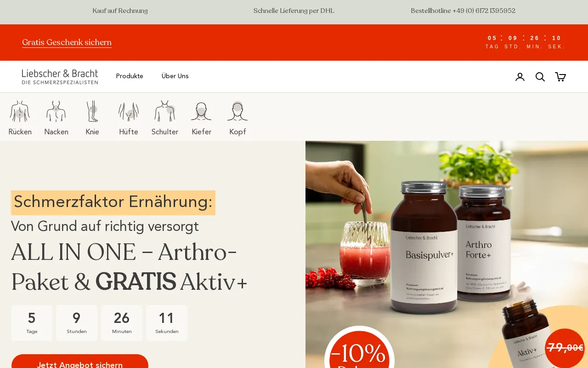588x368 pixels.
Task: Click the 79,00€ crossed-out price badge
Action: click(x=565, y=348)
